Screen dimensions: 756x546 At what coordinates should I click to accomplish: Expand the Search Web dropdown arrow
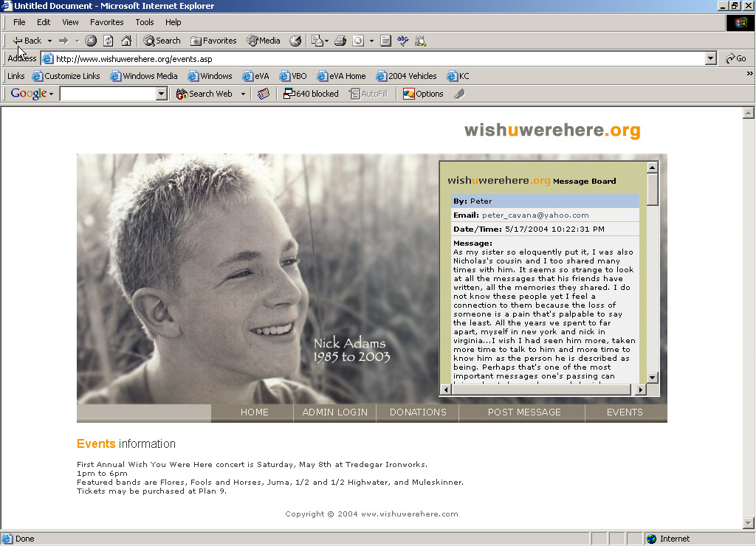243,94
